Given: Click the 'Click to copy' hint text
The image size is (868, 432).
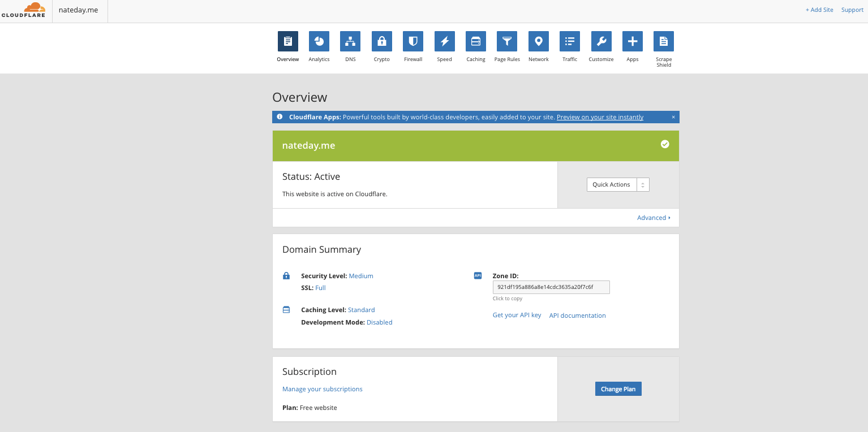Looking at the screenshot, I should [x=508, y=299].
